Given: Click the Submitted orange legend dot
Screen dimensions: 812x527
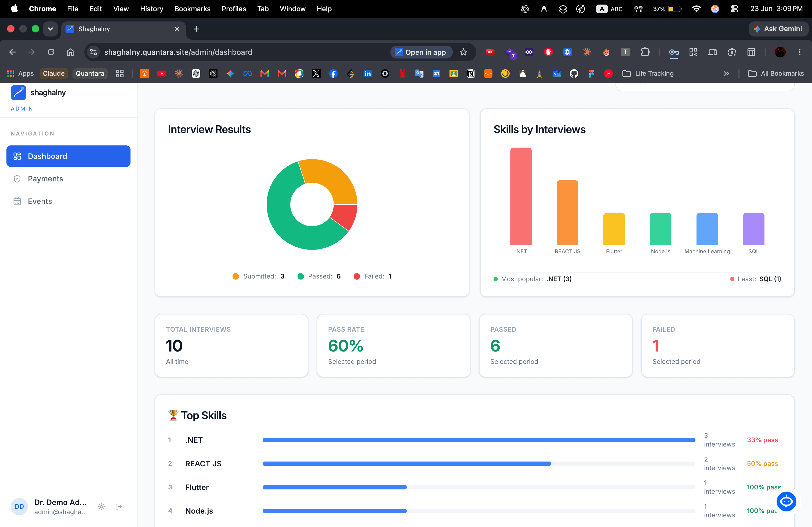Looking at the screenshot, I should [x=235, y=276].
